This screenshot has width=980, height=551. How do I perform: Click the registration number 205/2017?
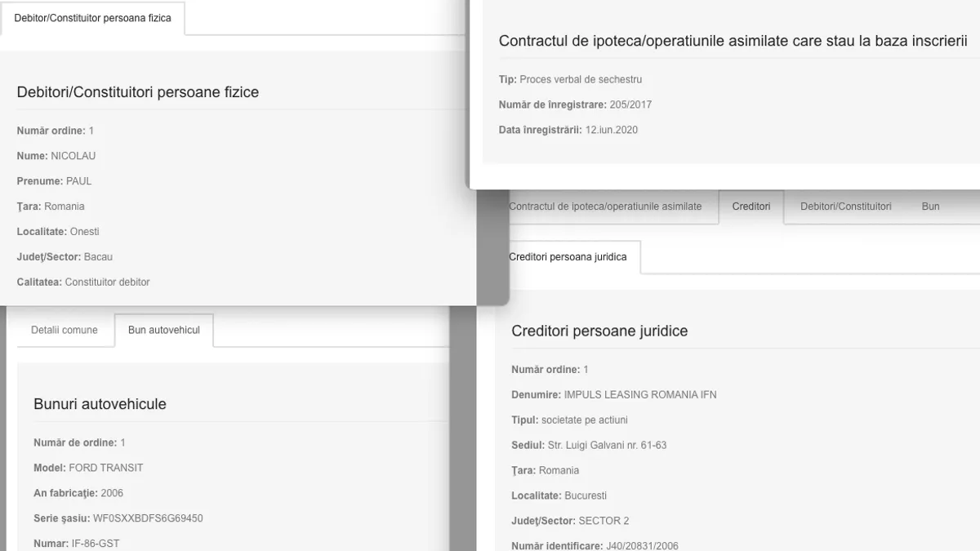(x=630, y=104)
